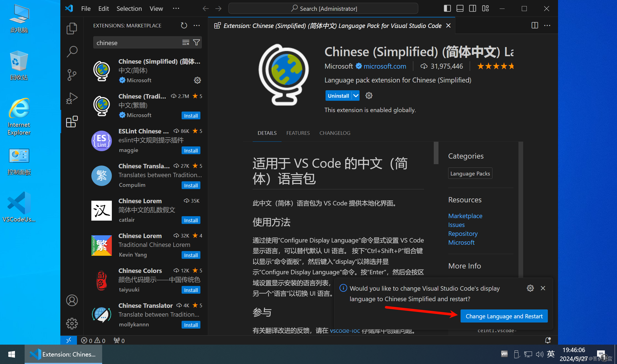This screenshot has width=617, height=364.
Task: Toggle the primary side bar layout button
Action: [447, 9]
